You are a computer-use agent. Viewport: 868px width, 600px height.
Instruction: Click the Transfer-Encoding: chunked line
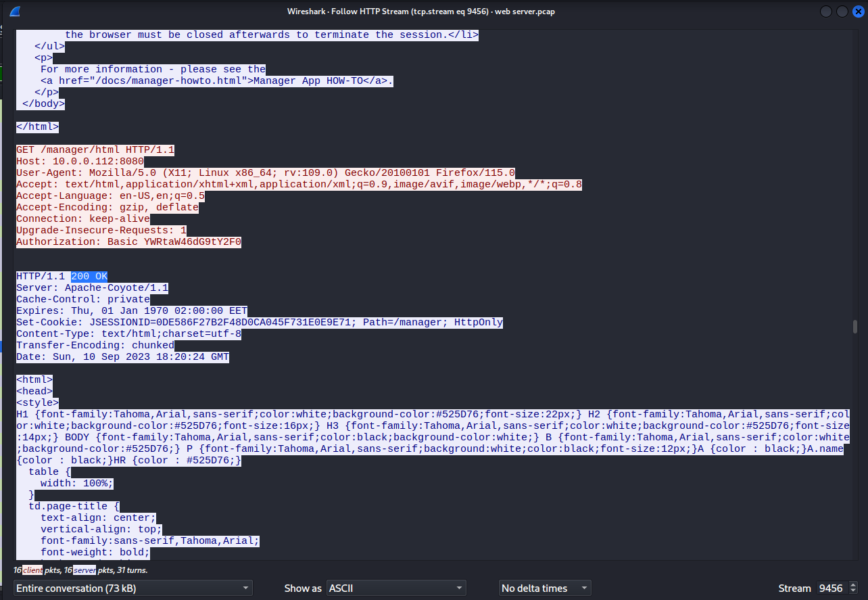pyautogui.click(x=95, y=345)
